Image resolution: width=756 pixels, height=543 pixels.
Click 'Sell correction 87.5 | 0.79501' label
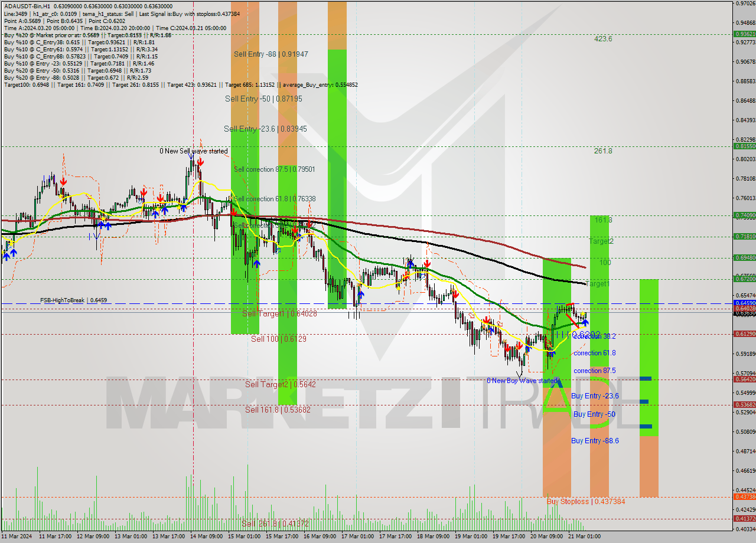click(x=275, y=169)
